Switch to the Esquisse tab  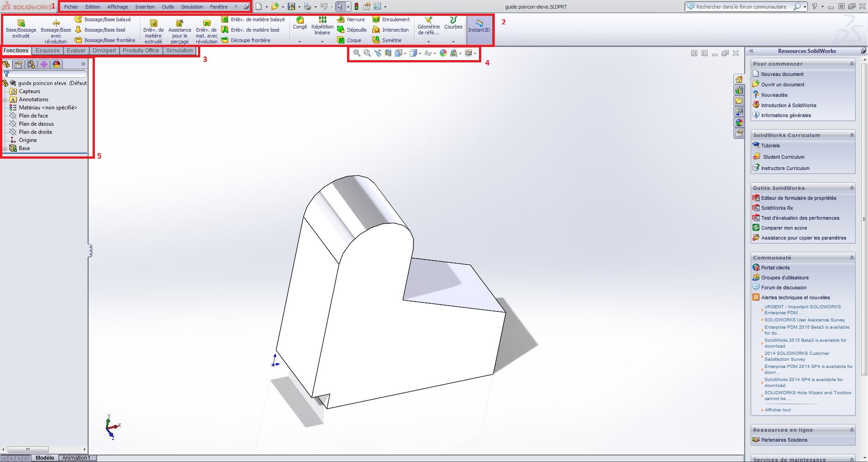pos(47,51)
